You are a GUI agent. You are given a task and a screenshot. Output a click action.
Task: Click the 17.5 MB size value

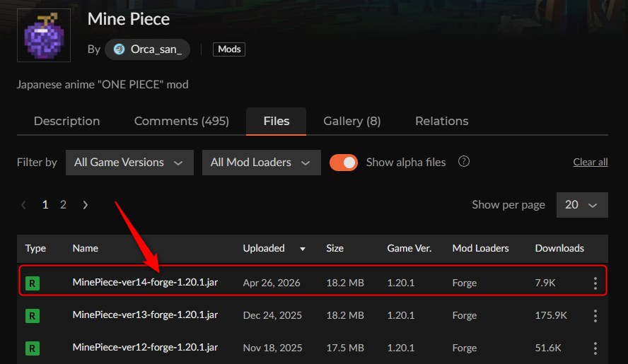point(345,348)
